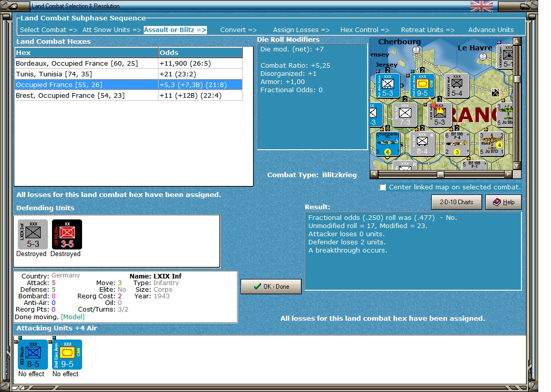Go to Assign Losses subphase
Viewport: 551px width, 392px height.
(301, 30)
